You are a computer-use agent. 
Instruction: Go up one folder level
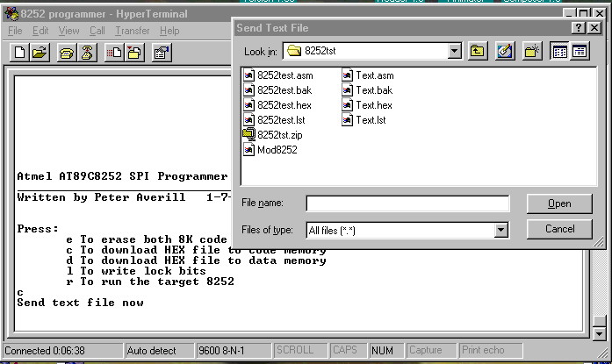[478, 51]
